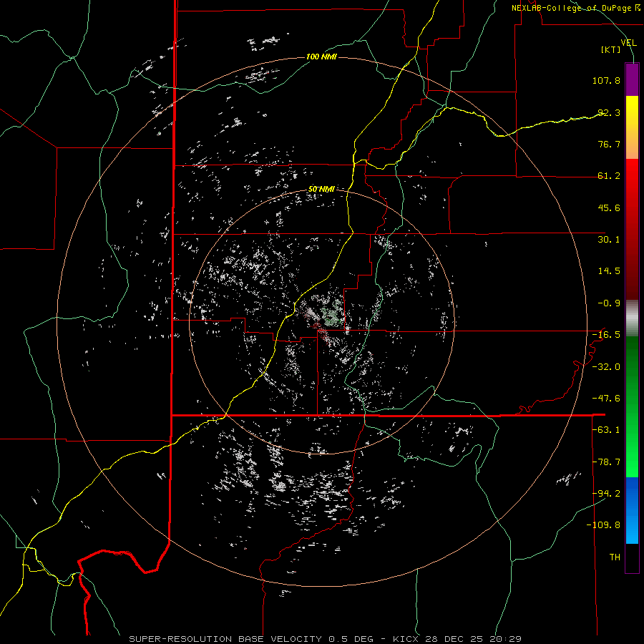
Task: Click the 107.8 value on velocity scale
Action: 606,80
